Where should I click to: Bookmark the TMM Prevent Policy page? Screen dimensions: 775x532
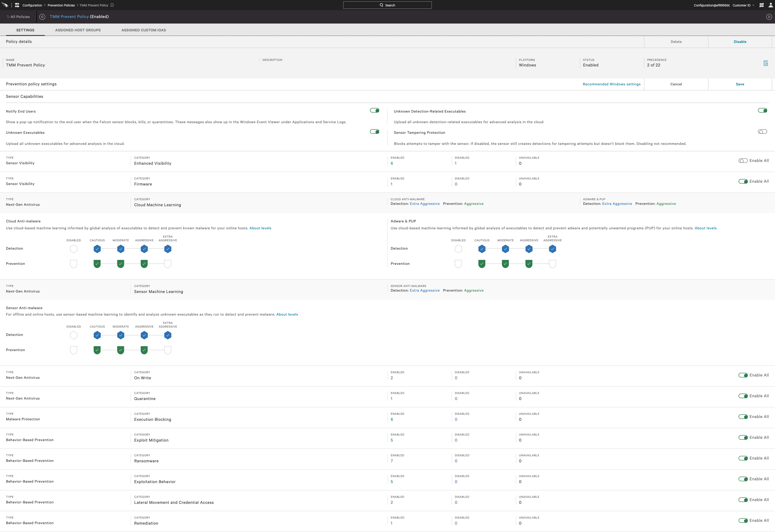pos(112,5)
